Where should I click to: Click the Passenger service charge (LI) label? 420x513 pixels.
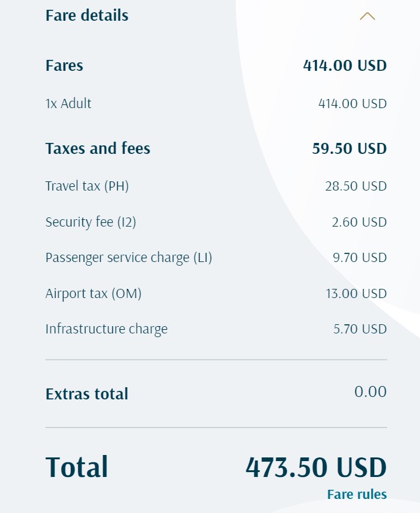(x=128, y=257)
